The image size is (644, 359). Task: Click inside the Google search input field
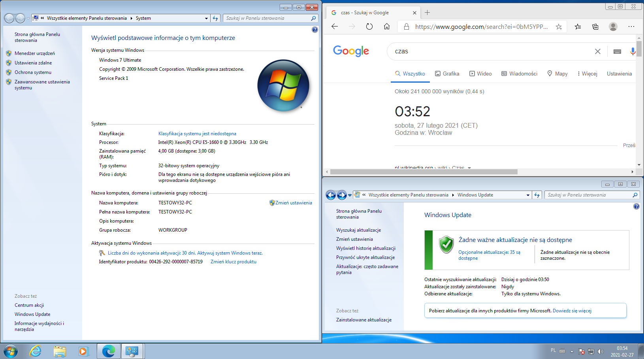pos(474,51)
